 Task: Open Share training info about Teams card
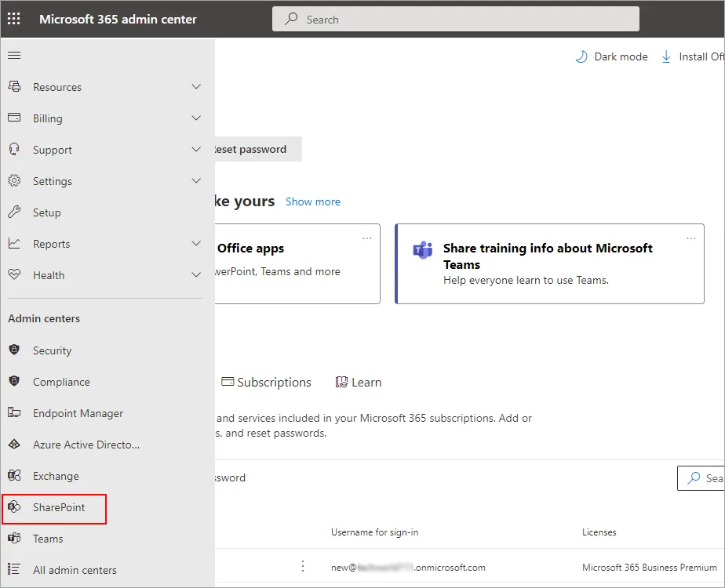[x=550, y=263]
